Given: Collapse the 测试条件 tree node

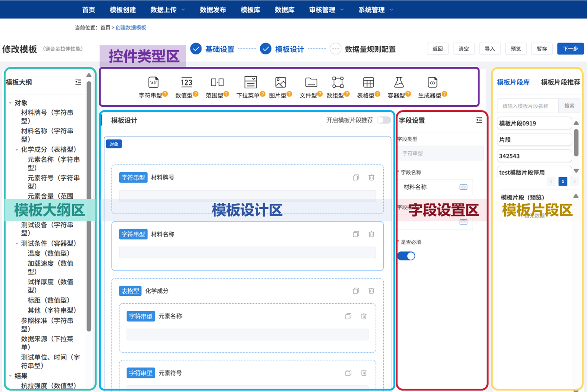Looking at the screenshot, I should click(x=17, y=244).
